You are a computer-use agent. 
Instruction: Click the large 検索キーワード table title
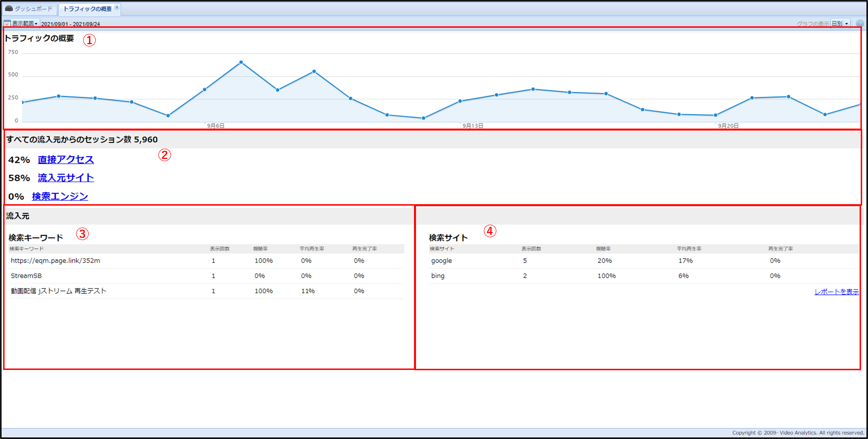36,238
